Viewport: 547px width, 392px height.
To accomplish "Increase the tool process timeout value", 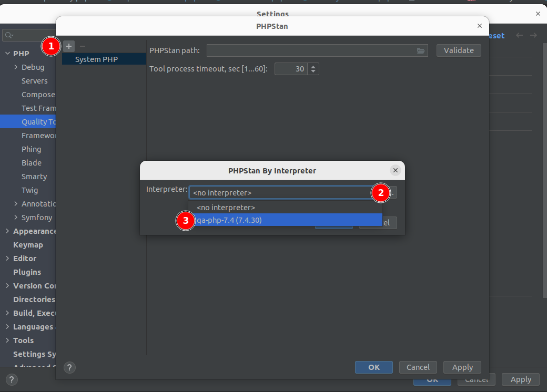I will point(313,66).
